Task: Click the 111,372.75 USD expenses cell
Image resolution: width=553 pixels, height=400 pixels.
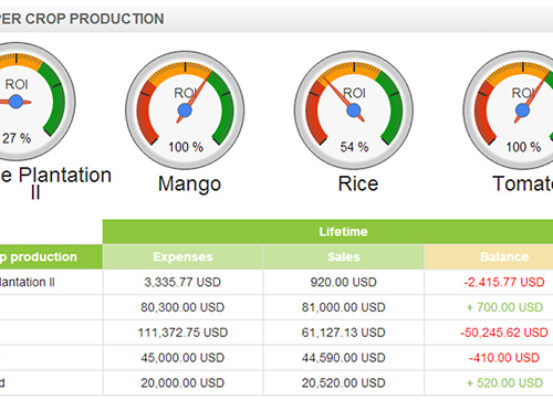Action: (x=183, y=333)
